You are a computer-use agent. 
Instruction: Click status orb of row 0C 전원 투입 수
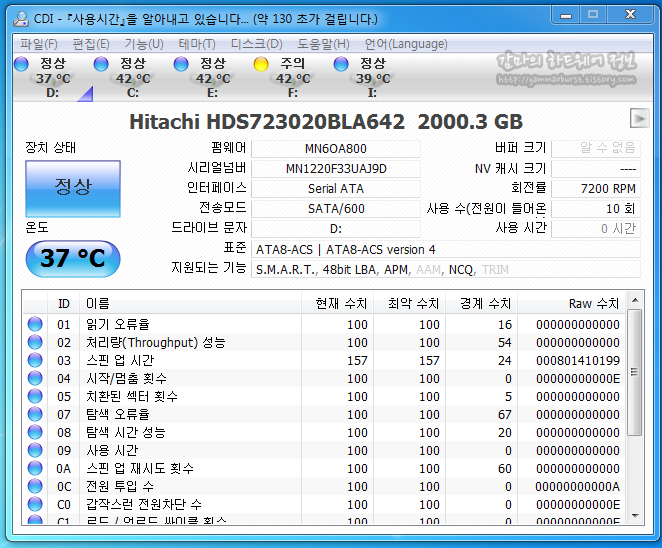tap(35, 486)
